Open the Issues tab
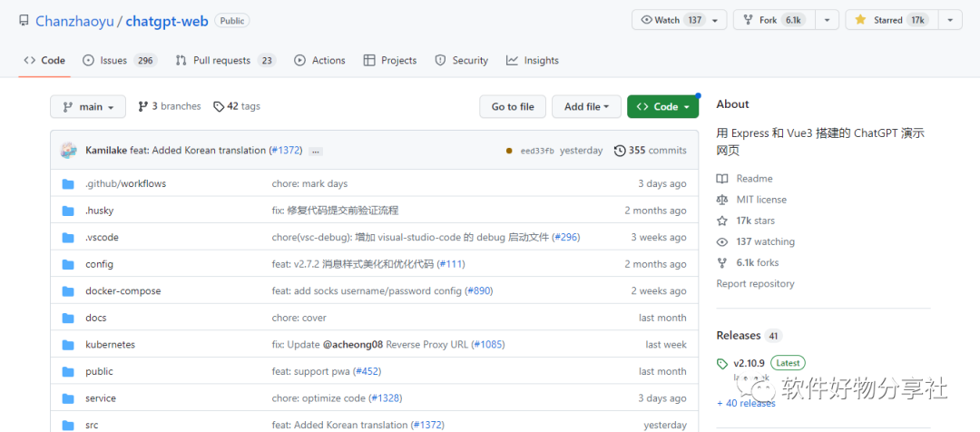This screenshot has height=432, width=980. pyautogui.click(x=120, y=61)
